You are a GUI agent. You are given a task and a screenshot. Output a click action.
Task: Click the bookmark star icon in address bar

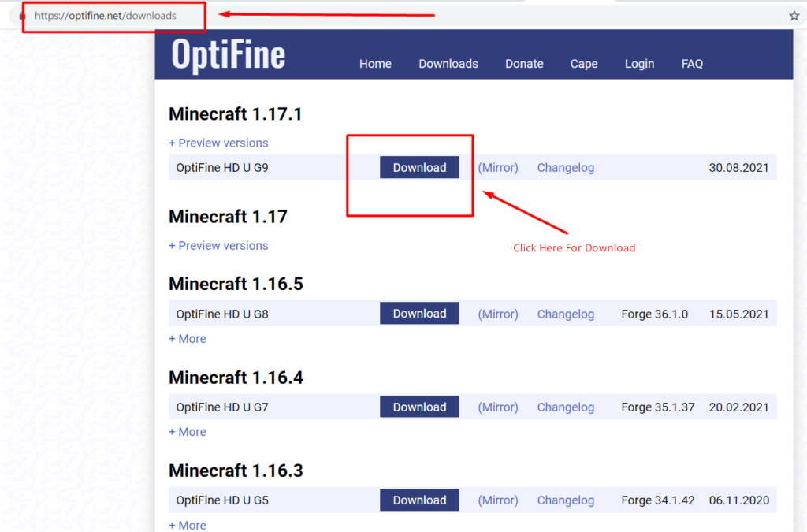click(794, 16)
